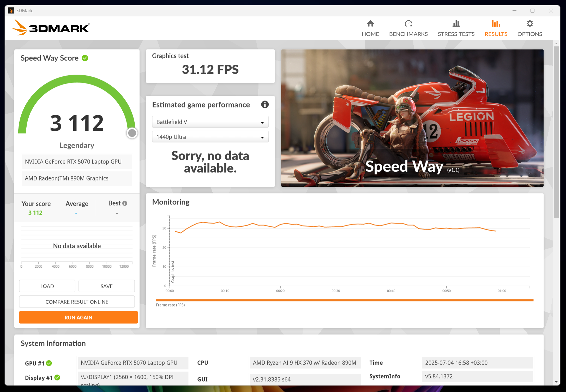Switch to the HOME tab label
Screen dimensions: 566x392
[370, 34]
